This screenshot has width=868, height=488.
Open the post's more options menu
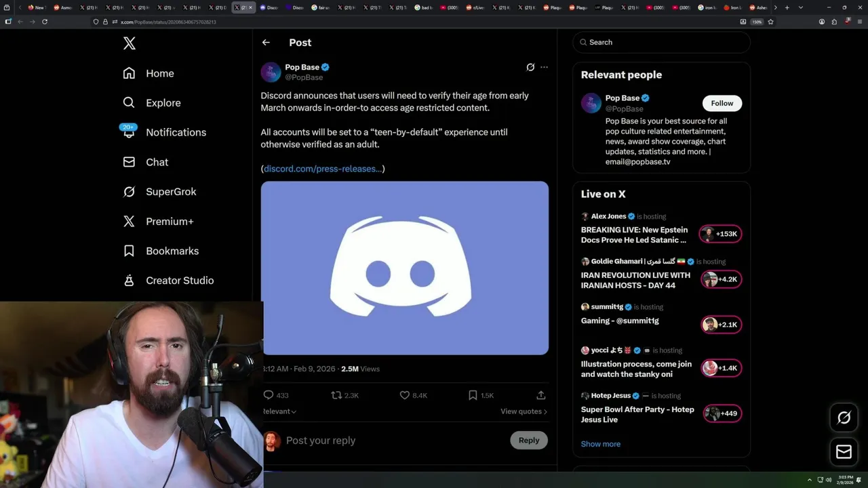pos(544,67)
